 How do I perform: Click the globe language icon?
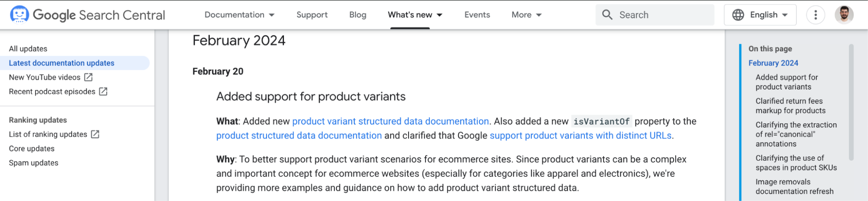pos(738,15)
